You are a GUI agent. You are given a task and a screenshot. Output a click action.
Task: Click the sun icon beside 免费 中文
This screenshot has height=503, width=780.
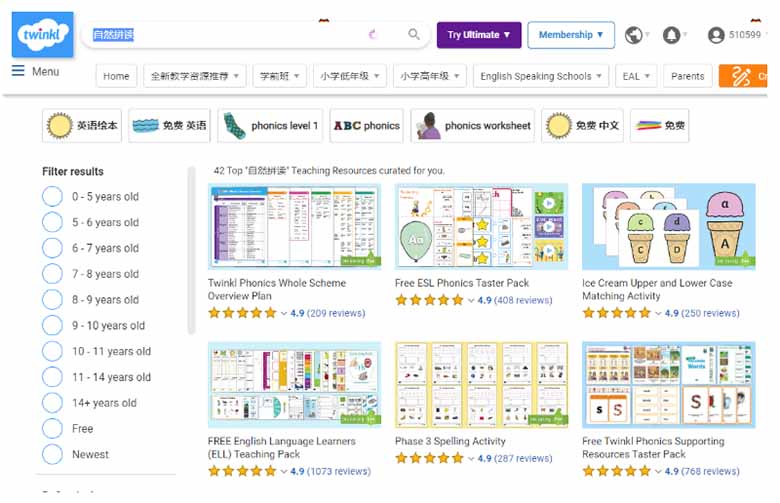[x=559, y=125]
